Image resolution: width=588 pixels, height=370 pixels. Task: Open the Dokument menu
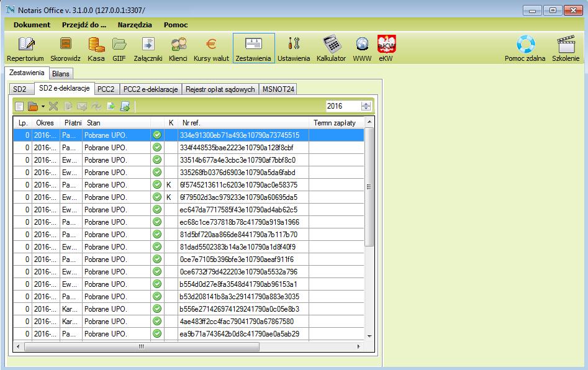tap(32, 25)
